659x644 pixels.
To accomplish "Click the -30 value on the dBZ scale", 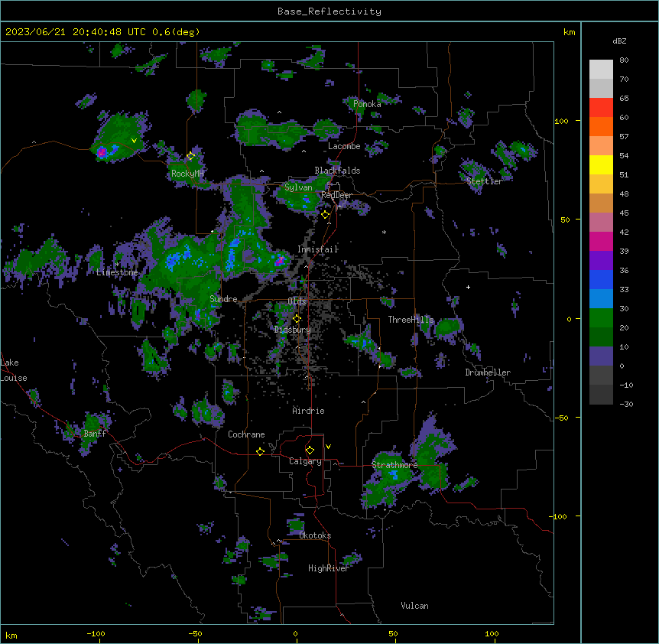I will (626, 404).
